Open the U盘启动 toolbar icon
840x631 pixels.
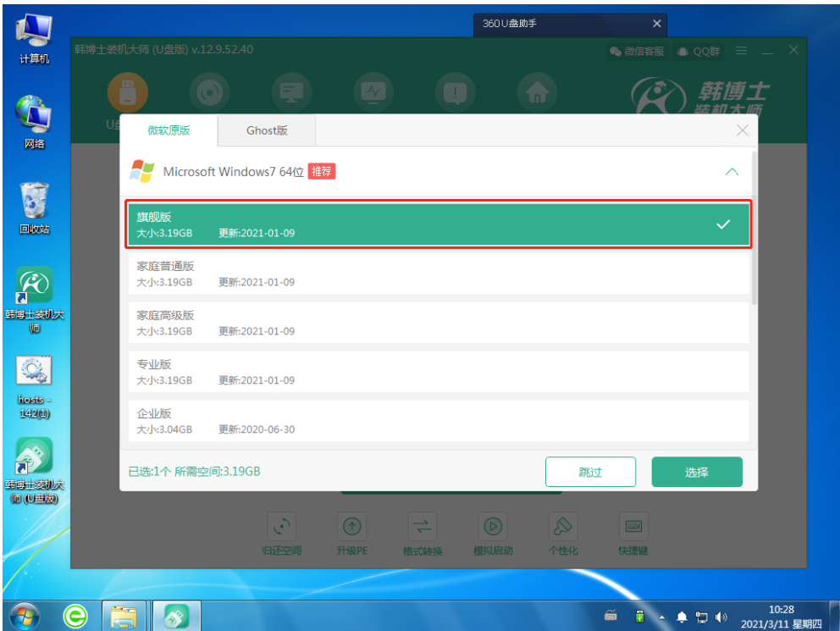(x=128, y=92)
